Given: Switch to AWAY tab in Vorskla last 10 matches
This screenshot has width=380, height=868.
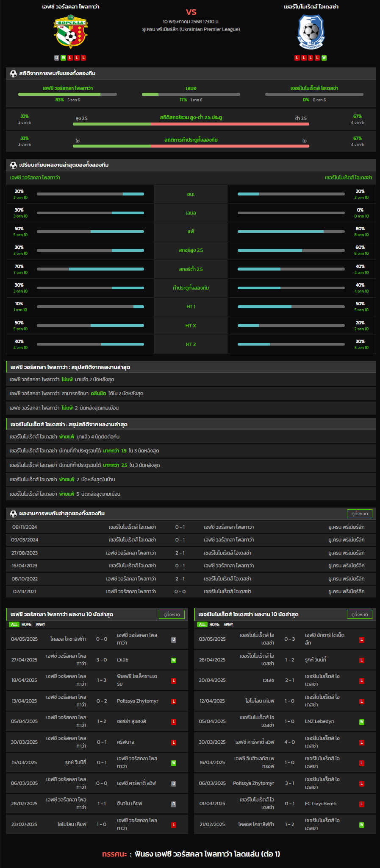Looking at the screenshot, I should coord(41,624).
